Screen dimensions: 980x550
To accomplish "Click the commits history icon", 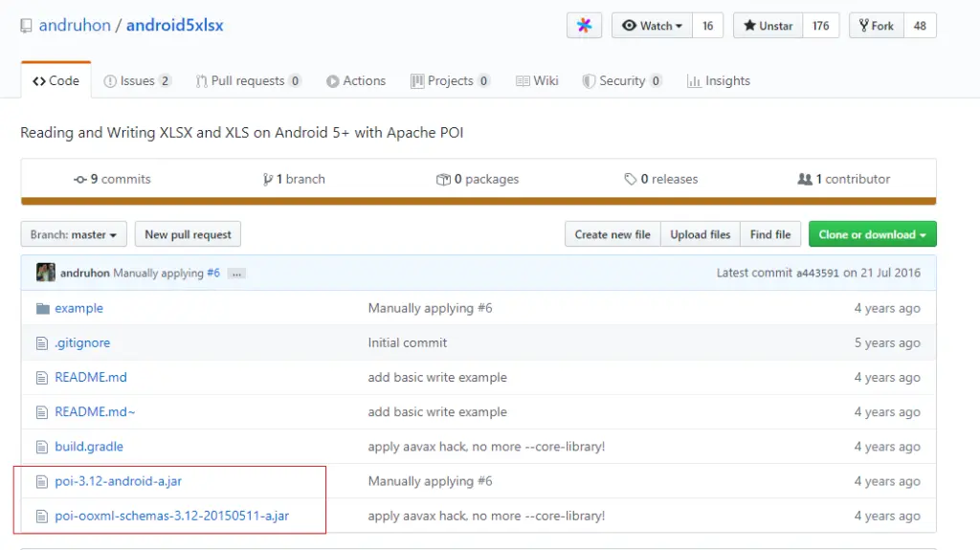I will [x=80, y=180].
